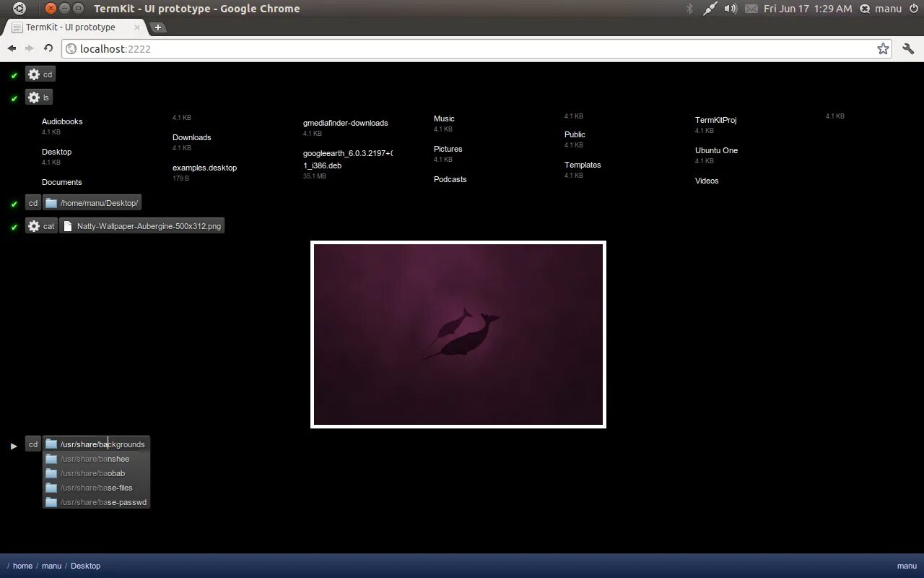Image resolution: width=924 pixels, height=578 pixels.
Task: Click the cd token in the active command line
Action: 33,444
